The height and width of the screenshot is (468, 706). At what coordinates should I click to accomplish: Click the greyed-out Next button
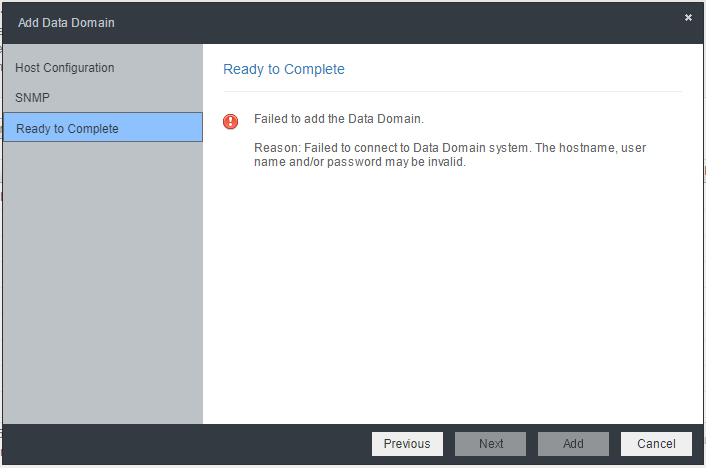[x=490, y=444]
